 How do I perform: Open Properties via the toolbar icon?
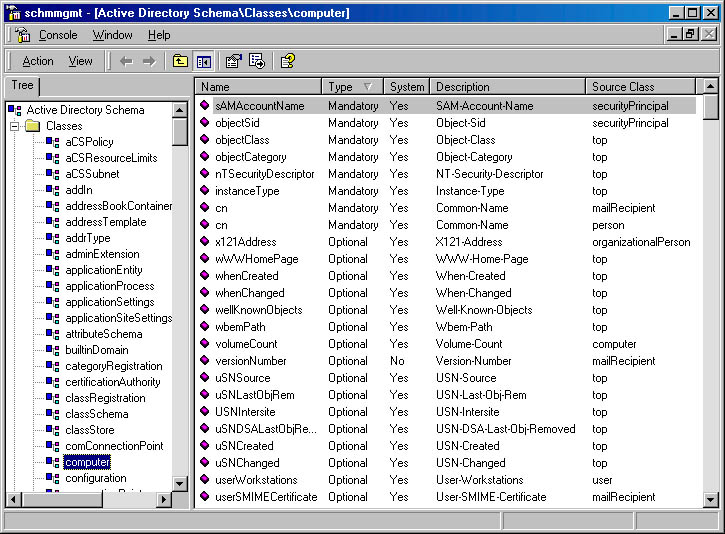[233, 61]
